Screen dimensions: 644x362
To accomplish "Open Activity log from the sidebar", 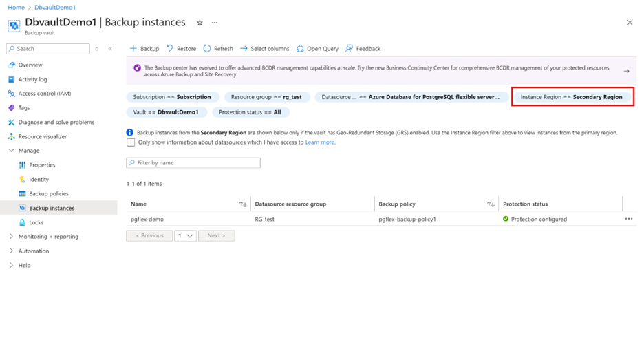I will pos(32,79).
